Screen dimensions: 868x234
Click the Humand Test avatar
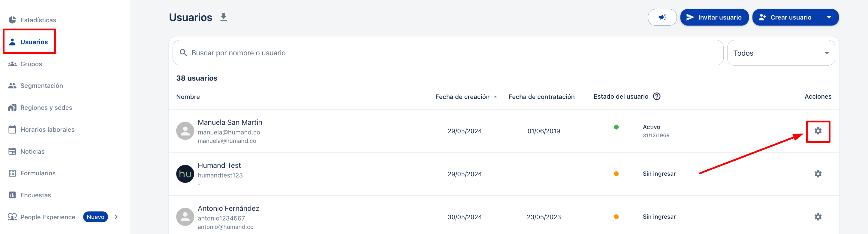185,174
